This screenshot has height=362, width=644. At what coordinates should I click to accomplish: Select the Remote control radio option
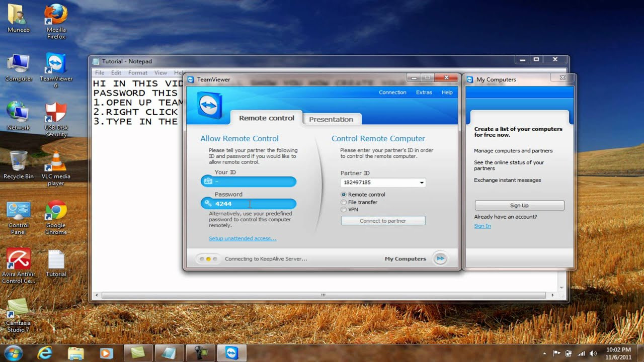pos(344,195)
